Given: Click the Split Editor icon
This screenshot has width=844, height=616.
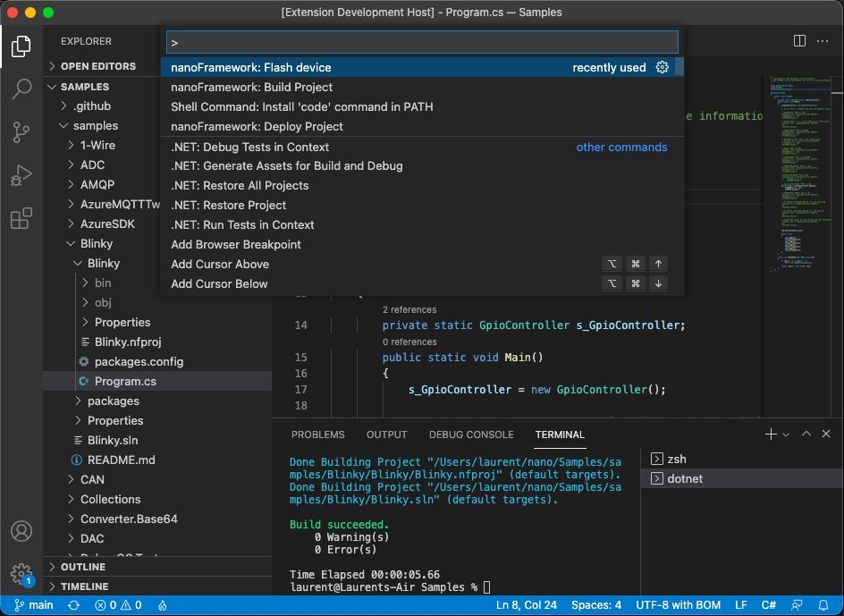Looking at the screenshot, I should click(799, 41).
